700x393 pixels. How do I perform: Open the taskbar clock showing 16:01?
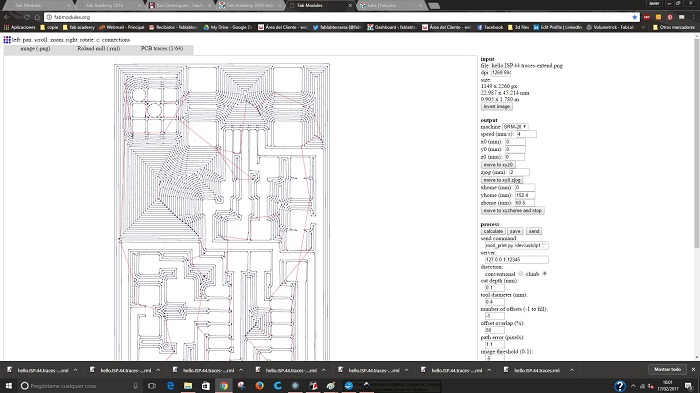pyautogui.click(x=667, y=385)
